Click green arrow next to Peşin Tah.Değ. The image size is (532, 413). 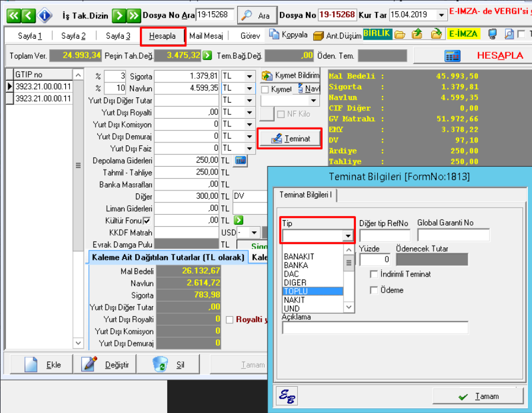pos(207,56)
